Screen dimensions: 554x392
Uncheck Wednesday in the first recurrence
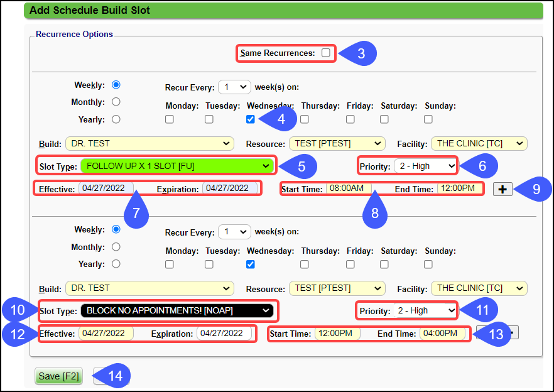point(251,119)
